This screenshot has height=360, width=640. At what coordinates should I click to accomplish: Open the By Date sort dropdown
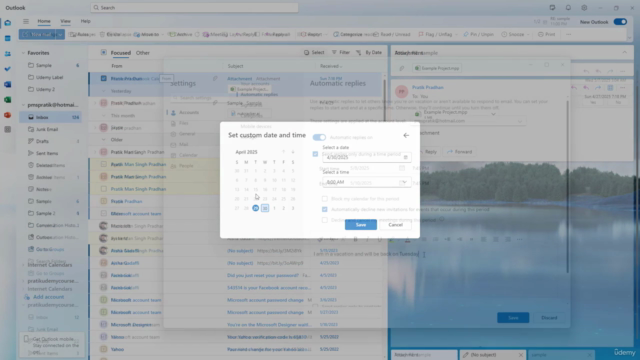(x=369, y=52)
